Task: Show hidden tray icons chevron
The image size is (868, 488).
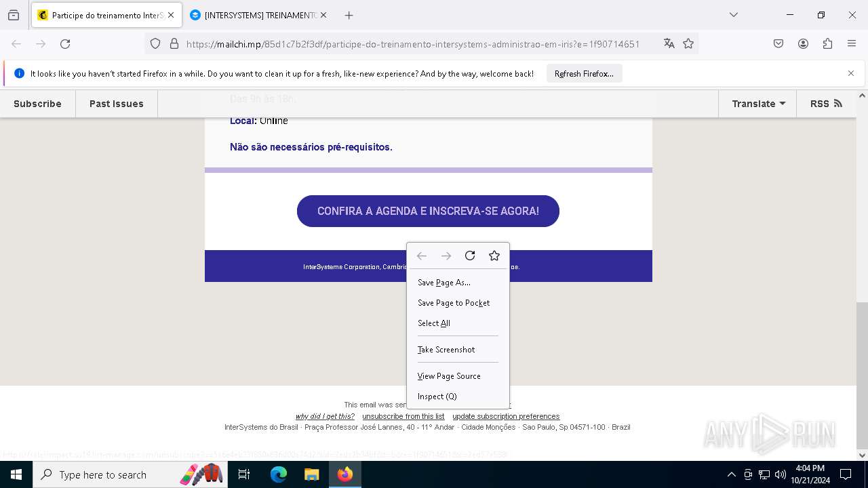Action: (731, 474)
